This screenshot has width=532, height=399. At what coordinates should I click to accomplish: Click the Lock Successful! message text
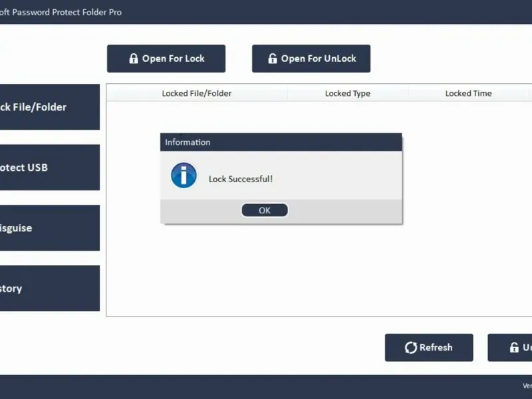(241, 179)
